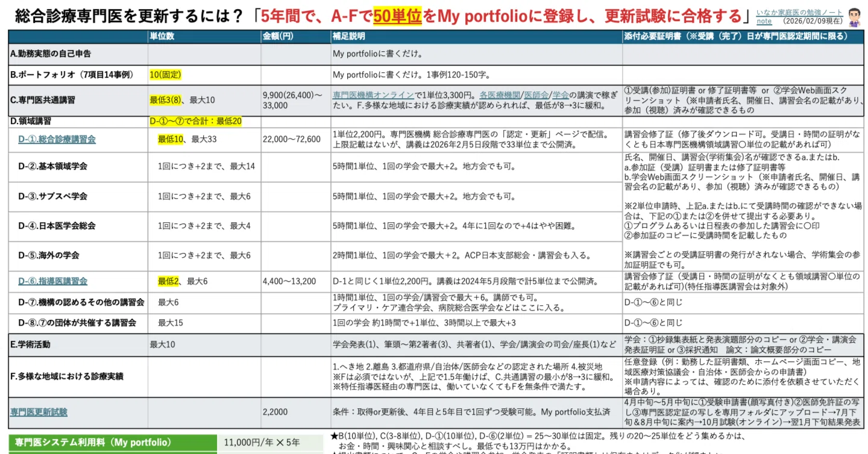This screenshot has width=868, height=454.
Task: Follow the 専門医更新試験 link
Action: [39, 412]
